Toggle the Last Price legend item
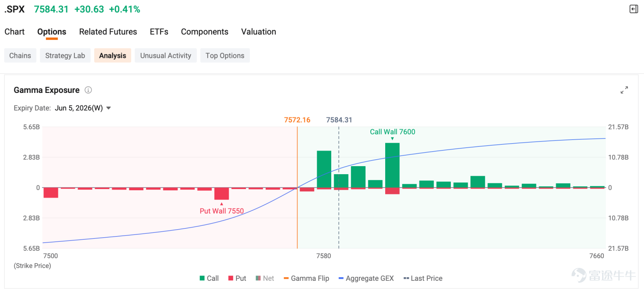The height and width of the screenshot is (290, 644). tap(423, 278)
